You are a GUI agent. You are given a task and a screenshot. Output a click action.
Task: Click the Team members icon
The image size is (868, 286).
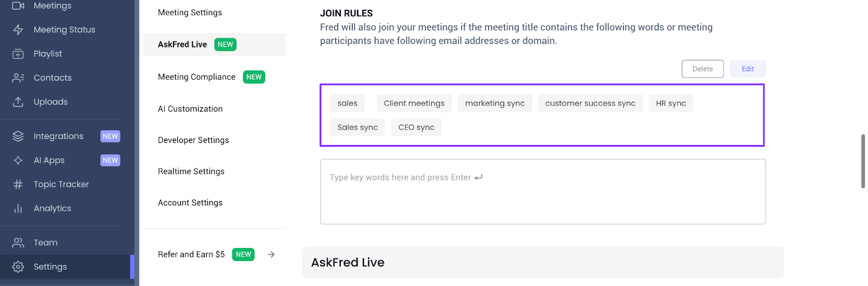click(x=18, y=243)
